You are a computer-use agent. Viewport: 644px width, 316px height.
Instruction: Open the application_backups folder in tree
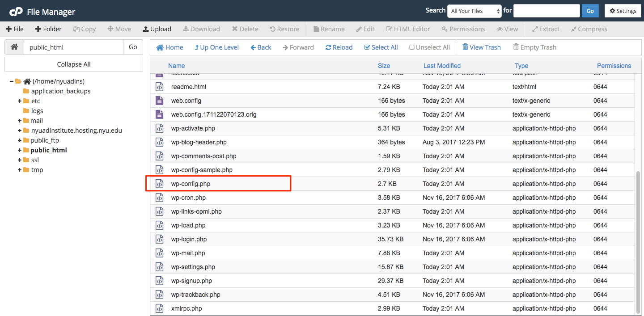pos(57,91)
